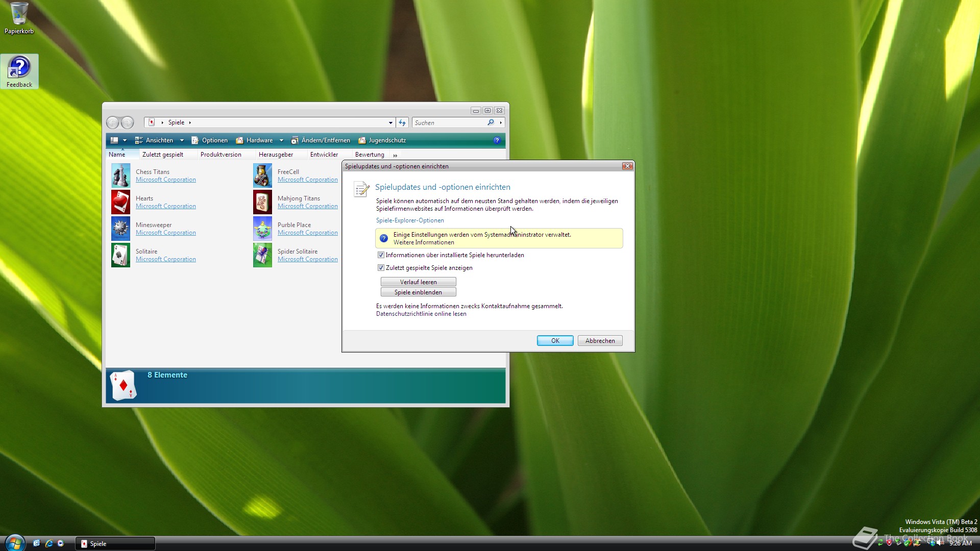The width and height of the screenshot is (980, 551).
Task: Click the Spiele taskbar button
Action: click(115, 544)
